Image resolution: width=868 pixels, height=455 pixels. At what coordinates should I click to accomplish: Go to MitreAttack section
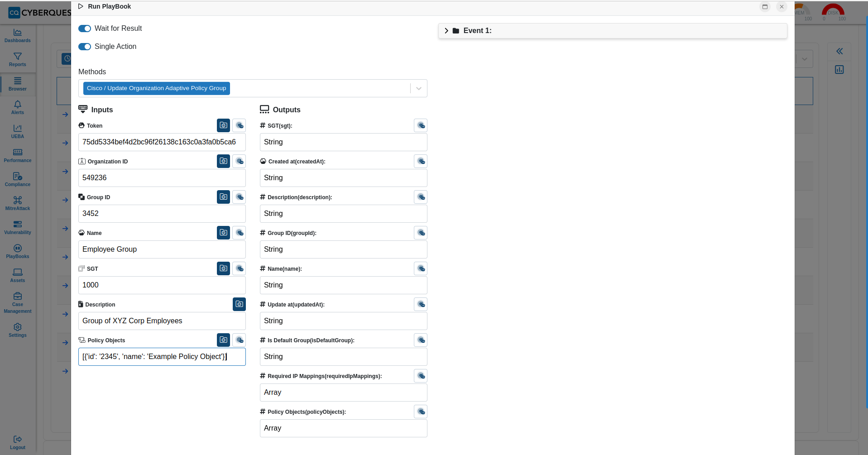pos(18,204)
